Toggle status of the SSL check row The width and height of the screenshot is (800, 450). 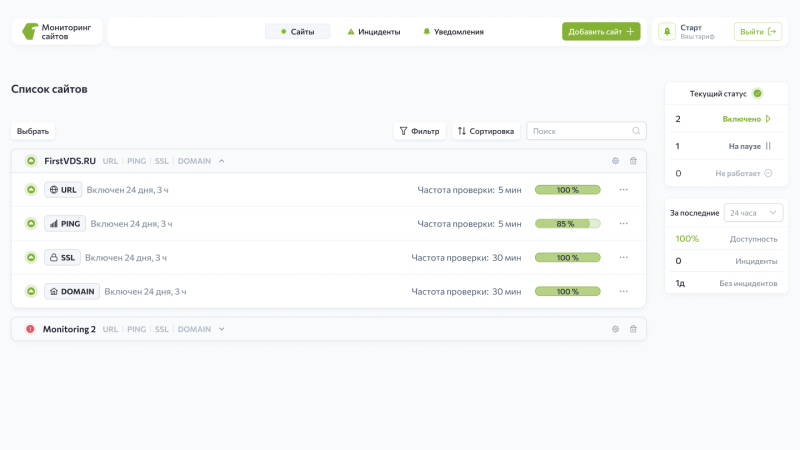pos(31,258)
